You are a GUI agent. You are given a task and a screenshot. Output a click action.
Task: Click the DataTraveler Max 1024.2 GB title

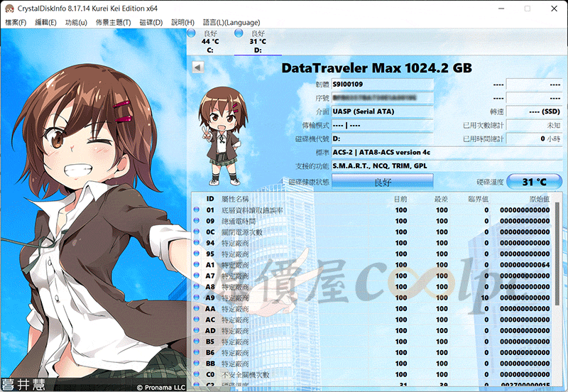coord(377,68)
